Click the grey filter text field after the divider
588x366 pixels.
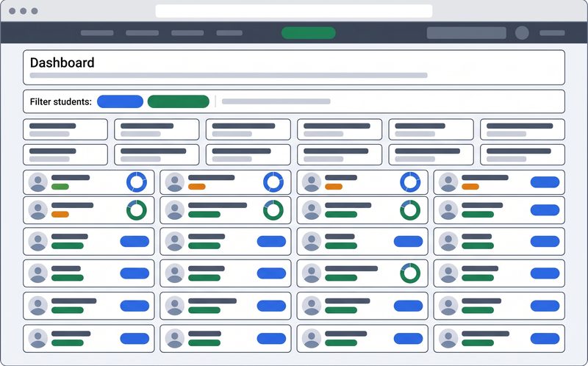pyautogui.click(x=276, y=101)
